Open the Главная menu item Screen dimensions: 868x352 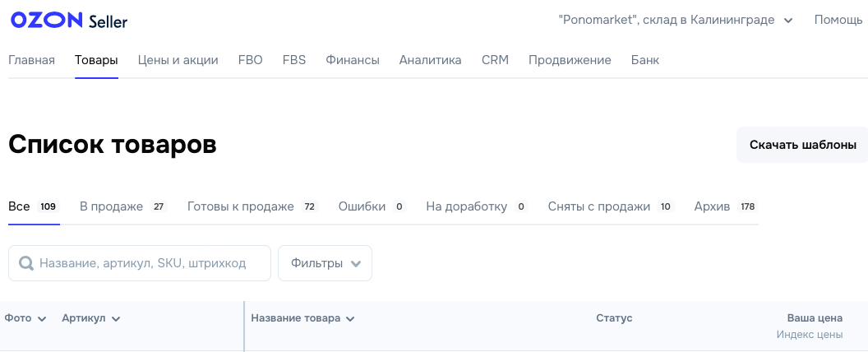(x=31, y=60)
